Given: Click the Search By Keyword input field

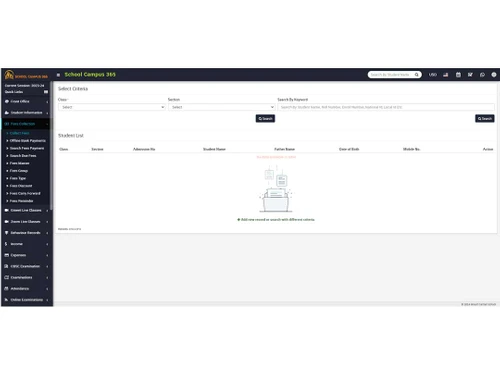Looking at the screenshot, I should (386, 107).
